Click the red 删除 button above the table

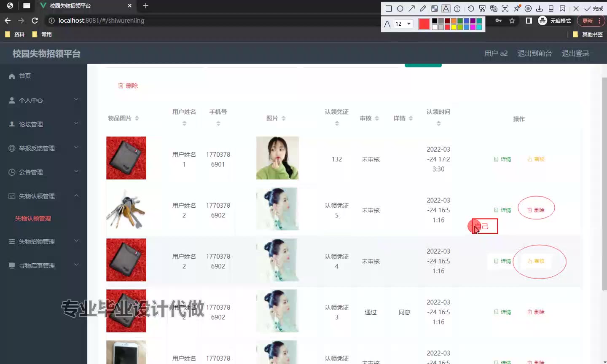(128, 86)
